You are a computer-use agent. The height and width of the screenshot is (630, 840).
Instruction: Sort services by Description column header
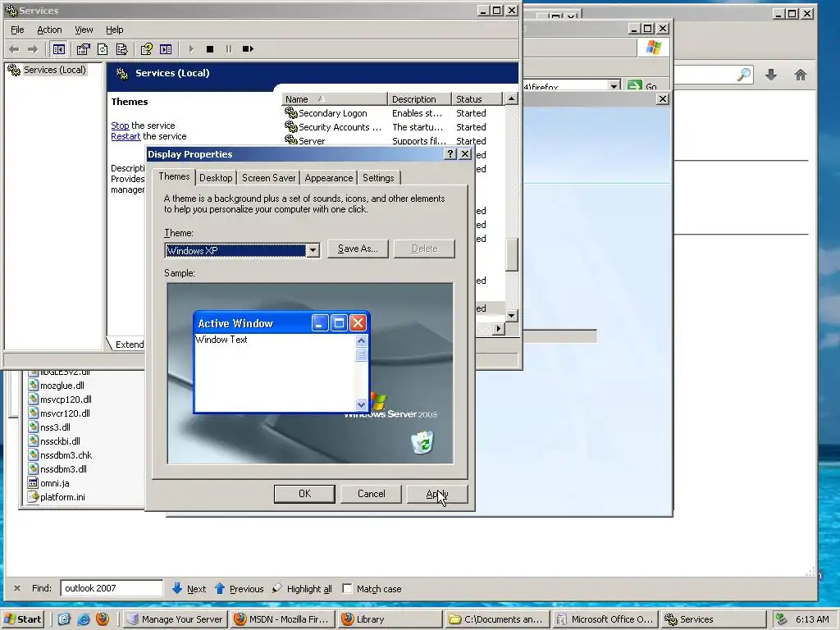pos(419,99)
